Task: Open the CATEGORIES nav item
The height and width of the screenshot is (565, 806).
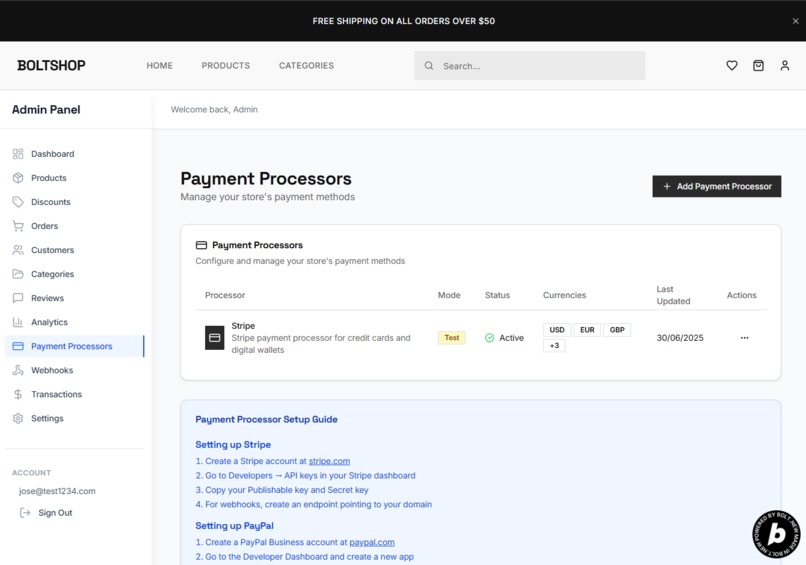Action: click(306, 66)
